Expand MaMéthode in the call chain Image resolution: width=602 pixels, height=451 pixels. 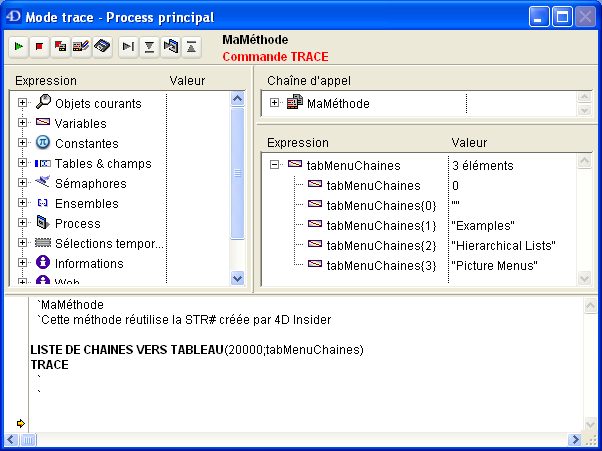275,103
